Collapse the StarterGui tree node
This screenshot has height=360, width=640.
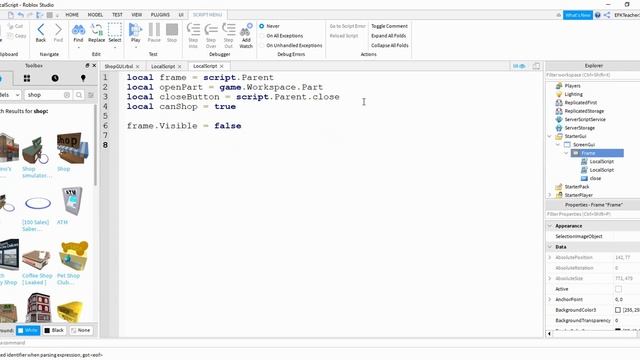pos(549,136)
